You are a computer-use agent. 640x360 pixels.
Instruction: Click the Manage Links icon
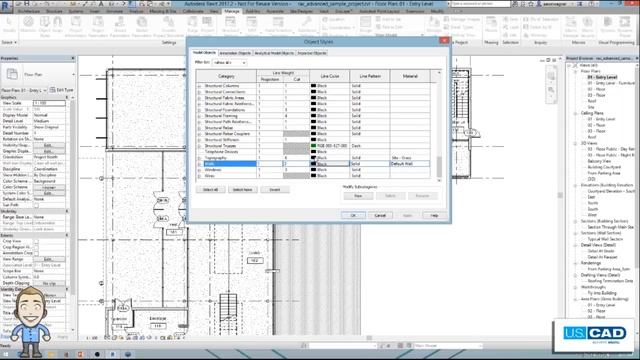pos(433,25)
